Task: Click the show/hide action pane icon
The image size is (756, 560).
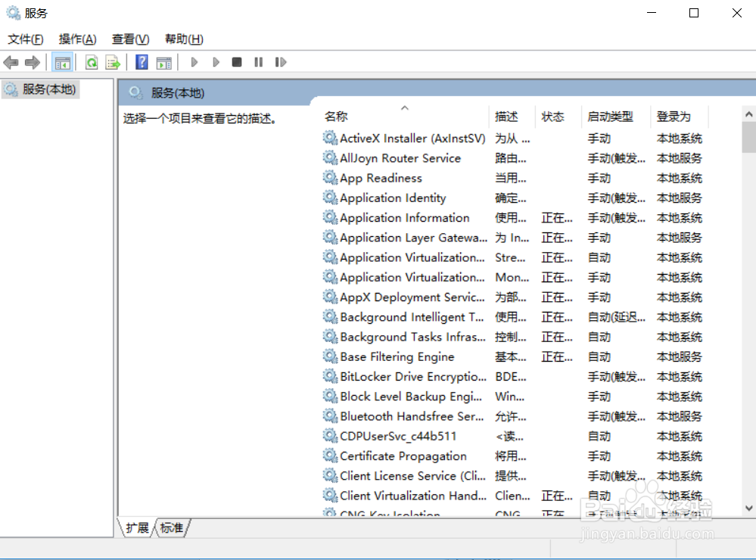Action: [x=164, y=62]
